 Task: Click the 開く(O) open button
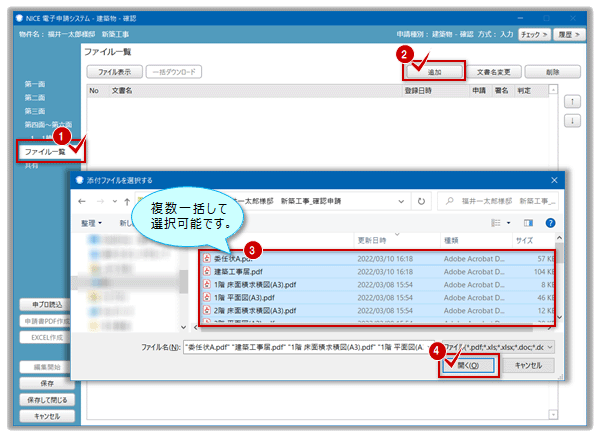pyautogui.click(x=468, y=366)
